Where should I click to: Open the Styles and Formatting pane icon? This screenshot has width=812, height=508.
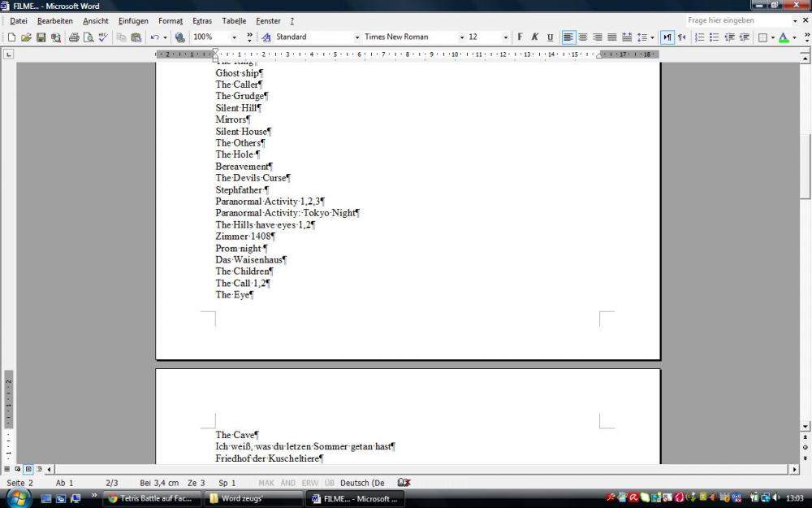coord(266,37)
